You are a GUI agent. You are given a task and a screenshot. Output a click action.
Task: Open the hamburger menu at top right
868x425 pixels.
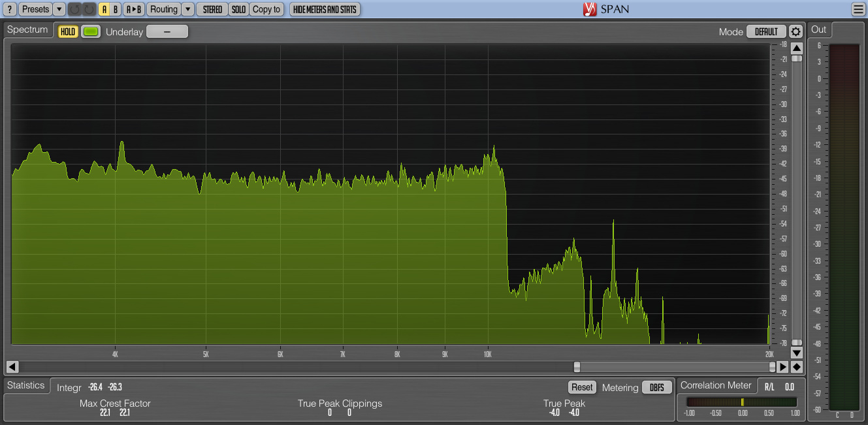[x=858, y=9]
